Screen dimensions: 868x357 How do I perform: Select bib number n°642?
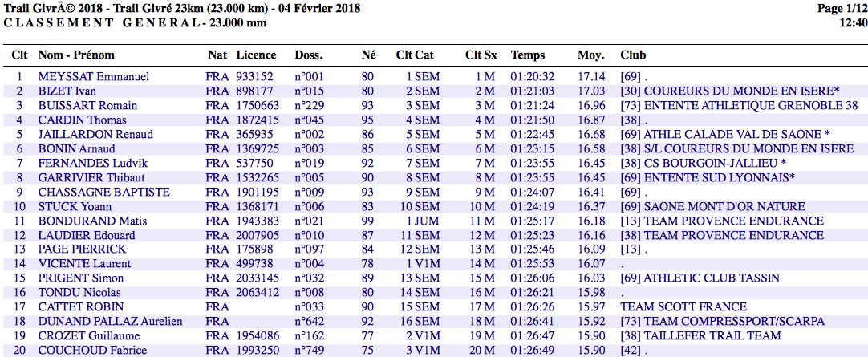pyautogui.click(x=309, y=322)
